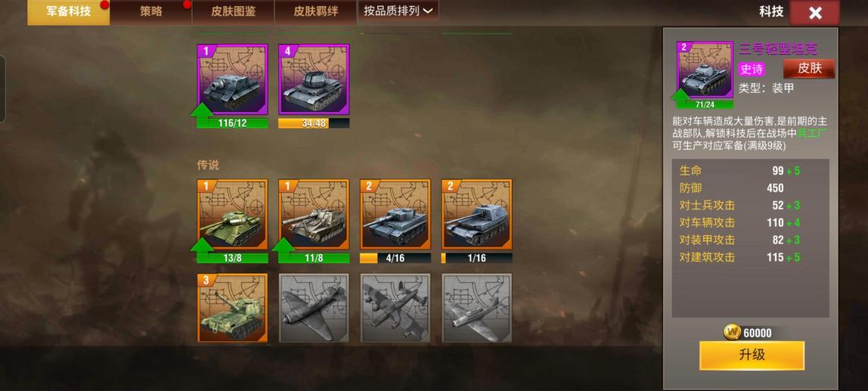Select the Tiger tank card showing 4/16
The image size is (868, 391).
[395, 214]
